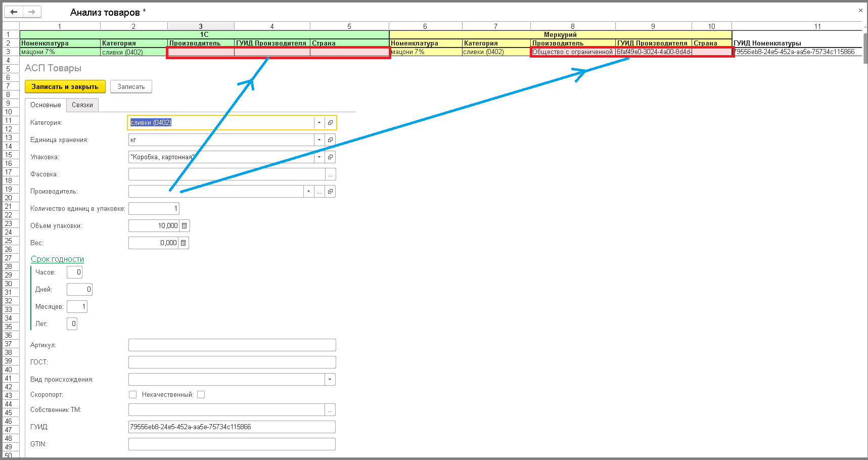Click the ГОСТ input field

pyautogui.click(x=232, y=362)
